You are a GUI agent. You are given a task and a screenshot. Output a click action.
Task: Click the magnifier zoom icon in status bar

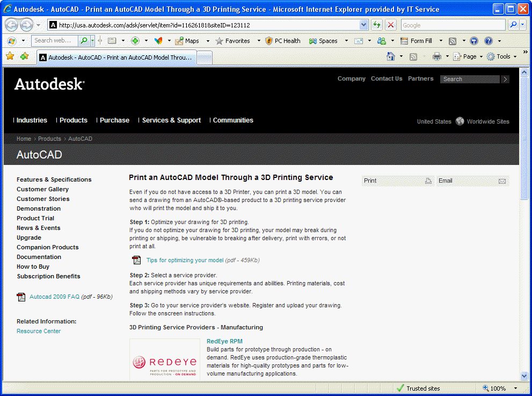[486, 388]
